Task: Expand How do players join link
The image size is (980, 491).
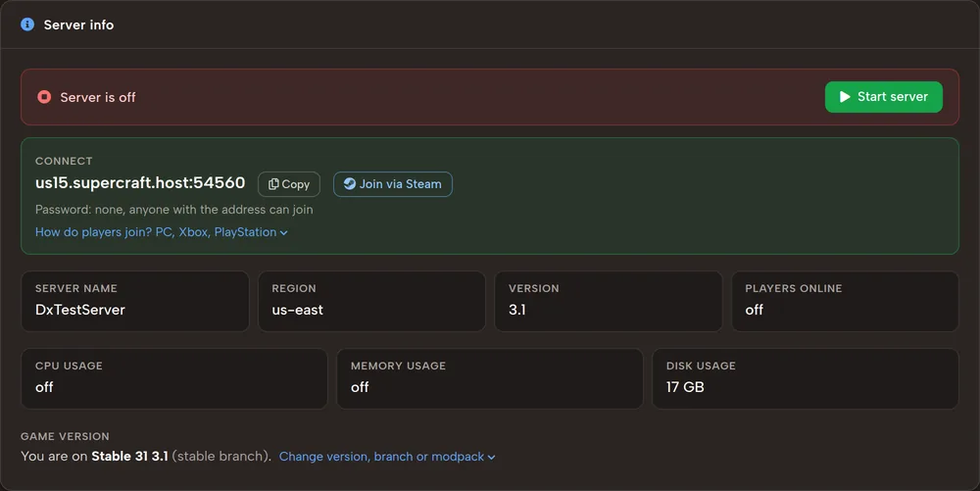Action: tap(162, 231)
